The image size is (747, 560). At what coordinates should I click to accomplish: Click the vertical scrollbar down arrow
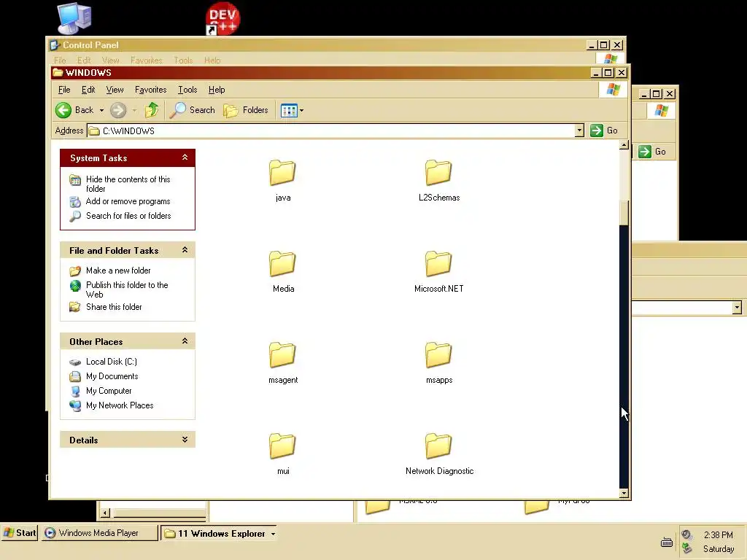point(624,494)
